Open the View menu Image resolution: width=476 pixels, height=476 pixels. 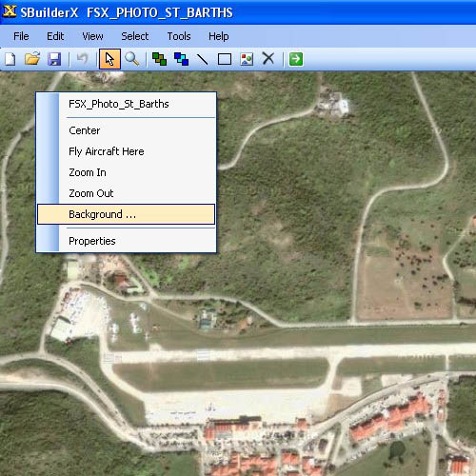(x=92, y=36)
